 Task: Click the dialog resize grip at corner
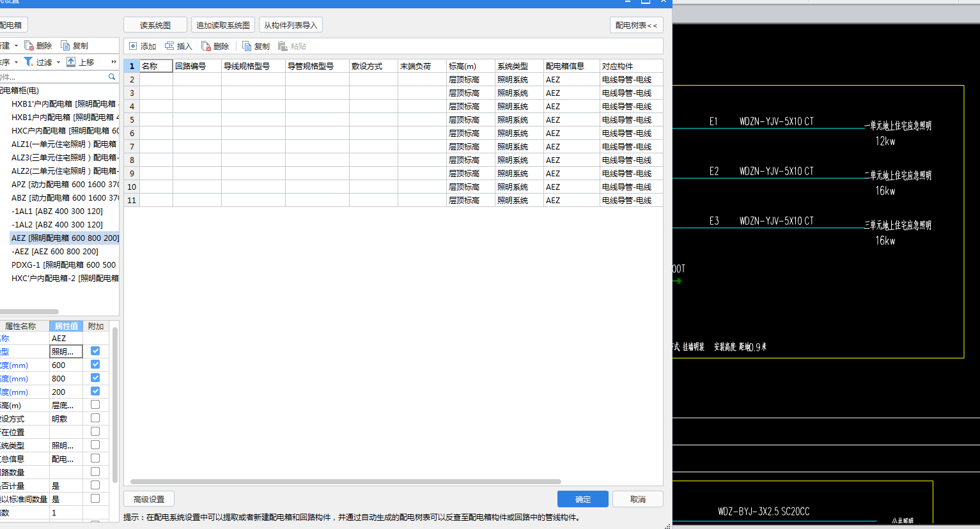point(667,526)
